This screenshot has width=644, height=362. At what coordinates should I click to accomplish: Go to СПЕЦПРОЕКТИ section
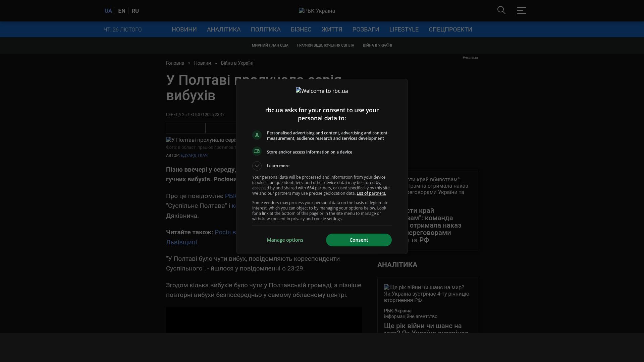coord(450,29)
